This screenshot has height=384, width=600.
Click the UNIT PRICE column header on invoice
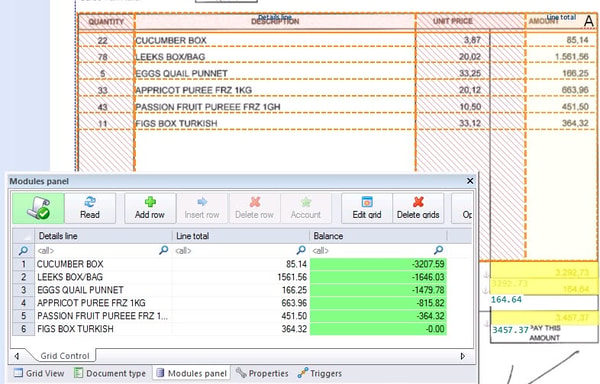(453, 21)
